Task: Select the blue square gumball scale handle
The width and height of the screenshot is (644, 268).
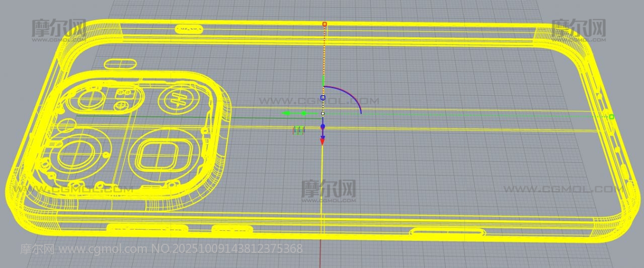Action: pyautogui.click(x=323, y=97)
